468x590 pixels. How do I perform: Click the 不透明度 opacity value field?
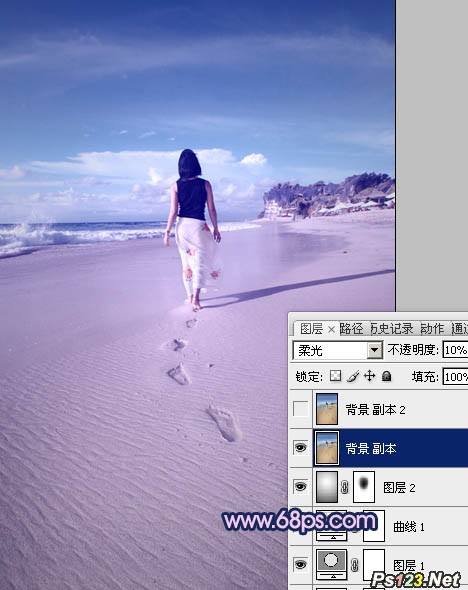pyautogui.click(x=455, y=350)
